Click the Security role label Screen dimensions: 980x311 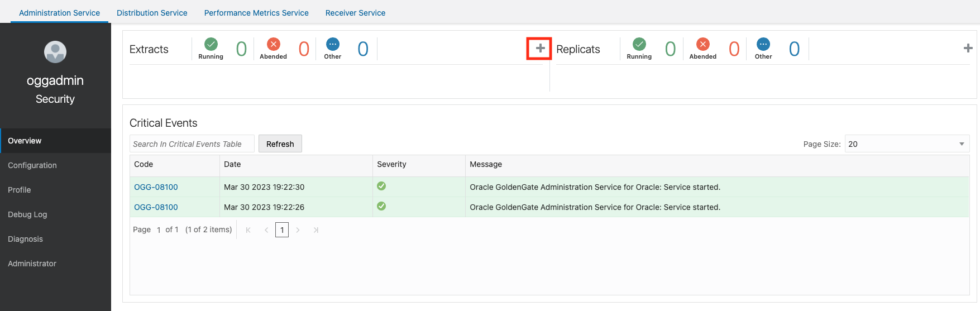pyautogui.click(x=55, y=99)
